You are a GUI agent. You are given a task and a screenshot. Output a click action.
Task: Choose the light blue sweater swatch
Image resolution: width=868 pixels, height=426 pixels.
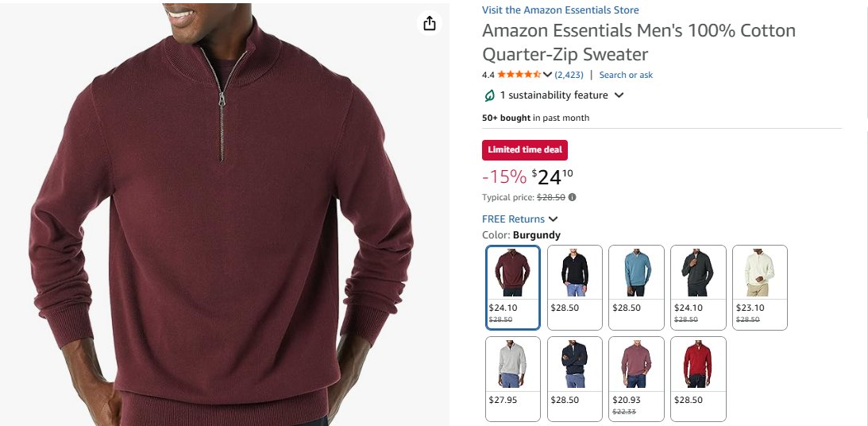click(635, 287)
